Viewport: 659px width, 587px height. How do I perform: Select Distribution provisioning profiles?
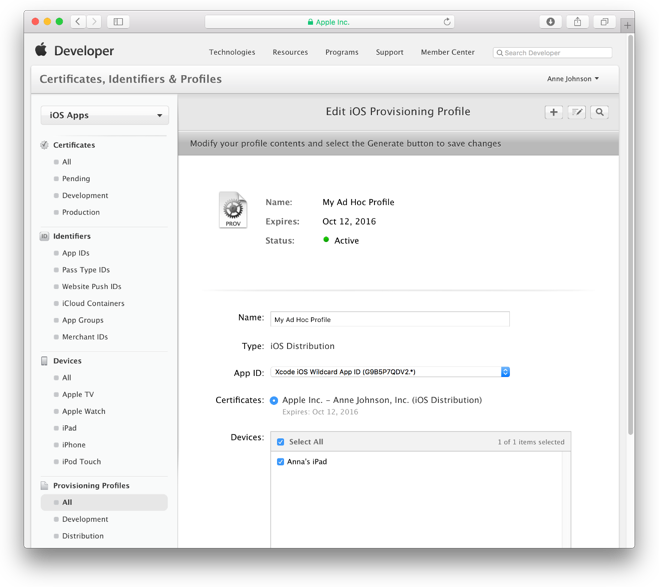pos(83,536)
